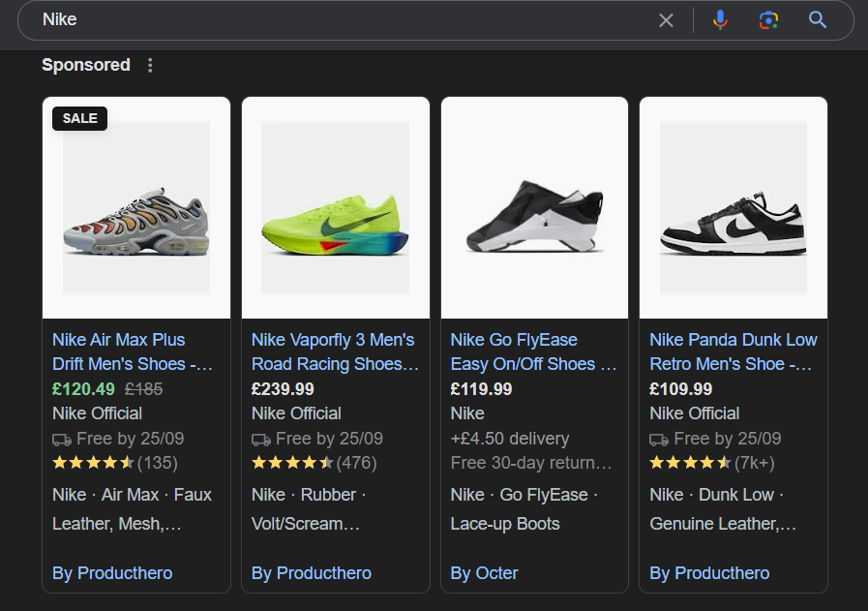
Task: Clear the Nike search query
Action: click(x=666, y=20)
